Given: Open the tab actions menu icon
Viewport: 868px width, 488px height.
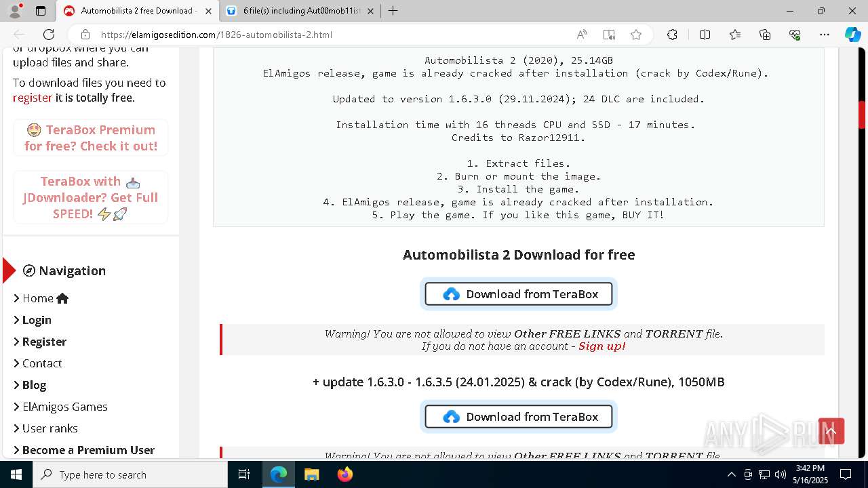Looking at the screenshot, I should 41,11.
